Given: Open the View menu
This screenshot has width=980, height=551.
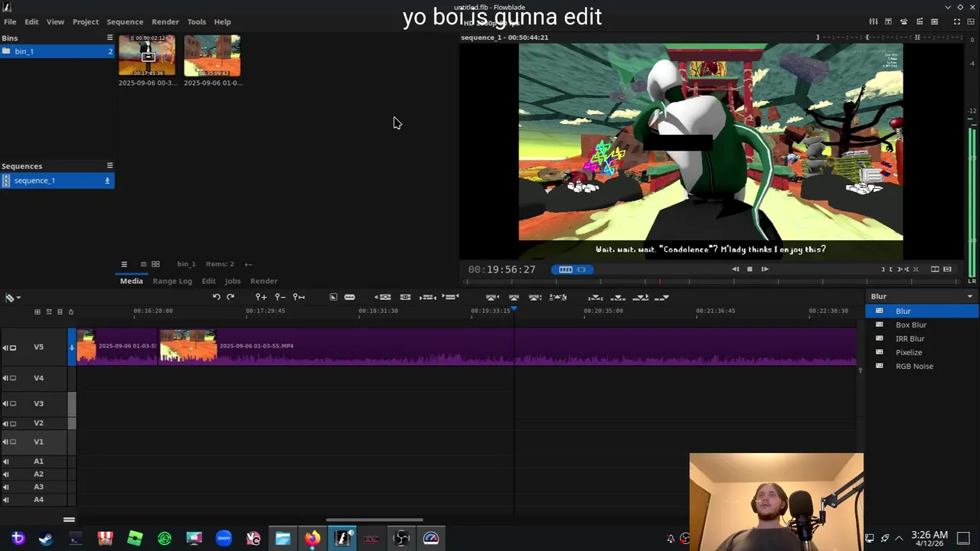Looking at the screenshot, I should [x=55, y=21].
